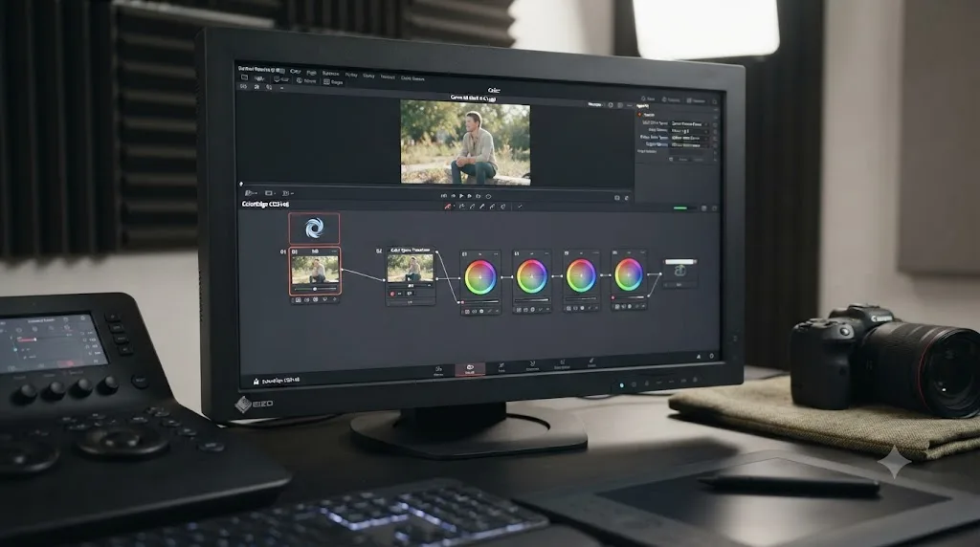The width and height of the screenshot is (980, 547).
Task: Click first icon under the first color wheel
Action: click(x=466, y=311)
